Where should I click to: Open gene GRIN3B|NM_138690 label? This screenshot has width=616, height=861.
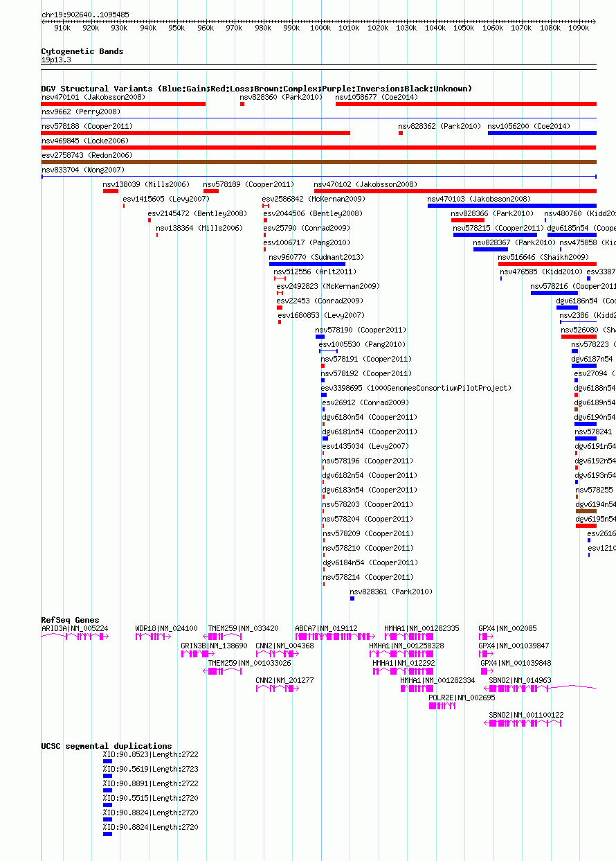215,646
